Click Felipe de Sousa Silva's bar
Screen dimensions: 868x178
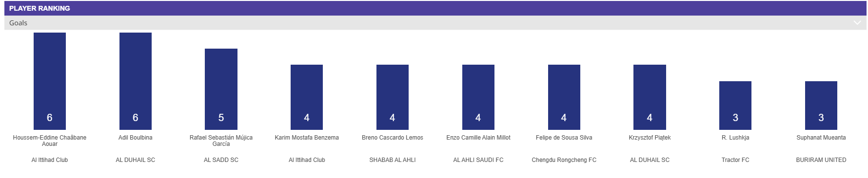pos(564,97)
